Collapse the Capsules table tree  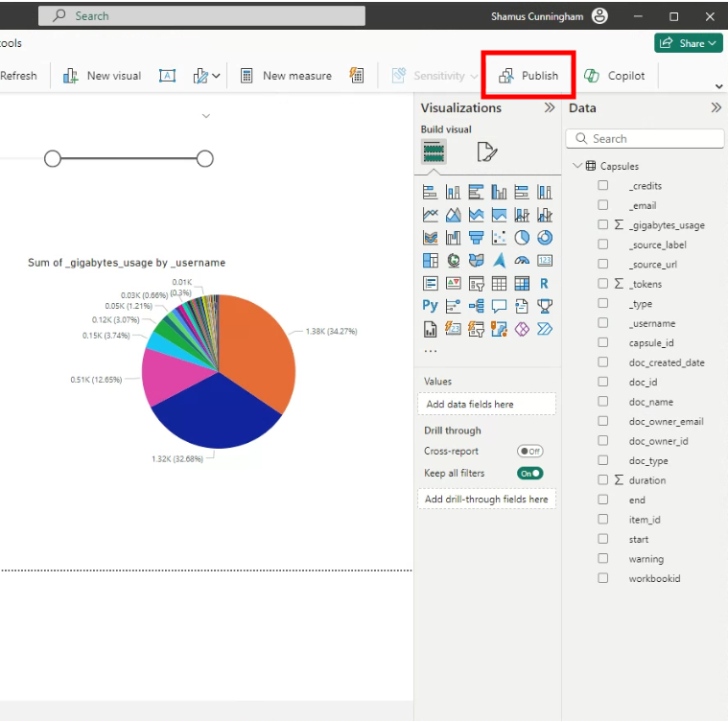coord(576,166)
